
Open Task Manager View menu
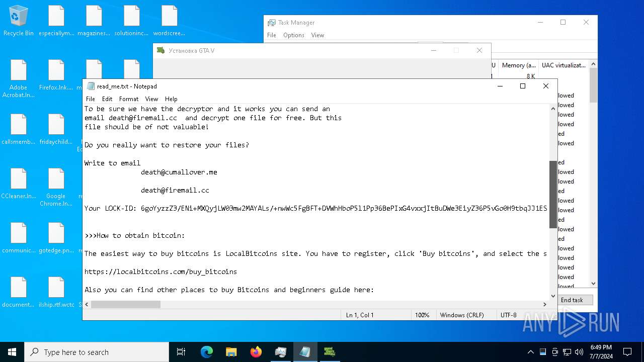(317, 35)
